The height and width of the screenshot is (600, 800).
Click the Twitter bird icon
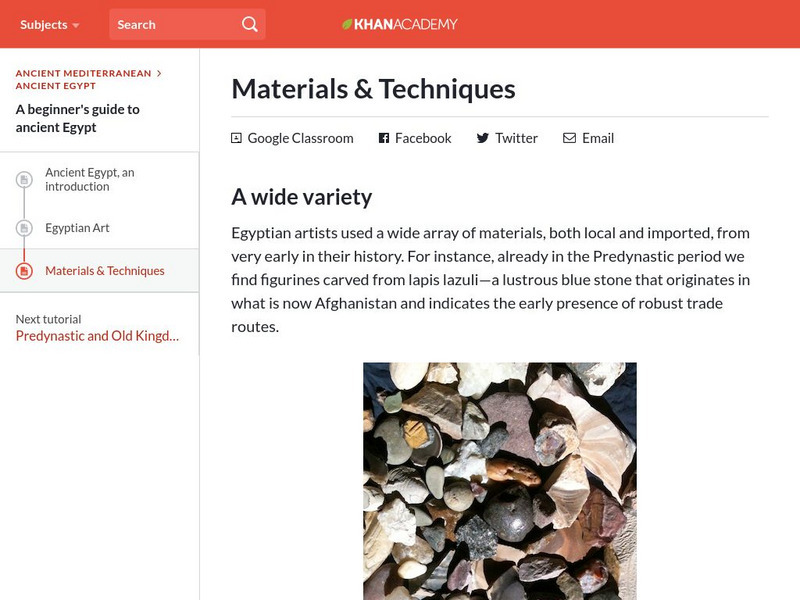(x=482, y=138)
